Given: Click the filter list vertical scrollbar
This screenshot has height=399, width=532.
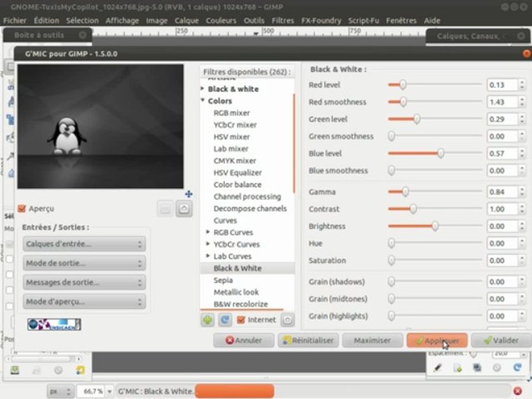Looking at the screenshot, I should click(294, 144).
